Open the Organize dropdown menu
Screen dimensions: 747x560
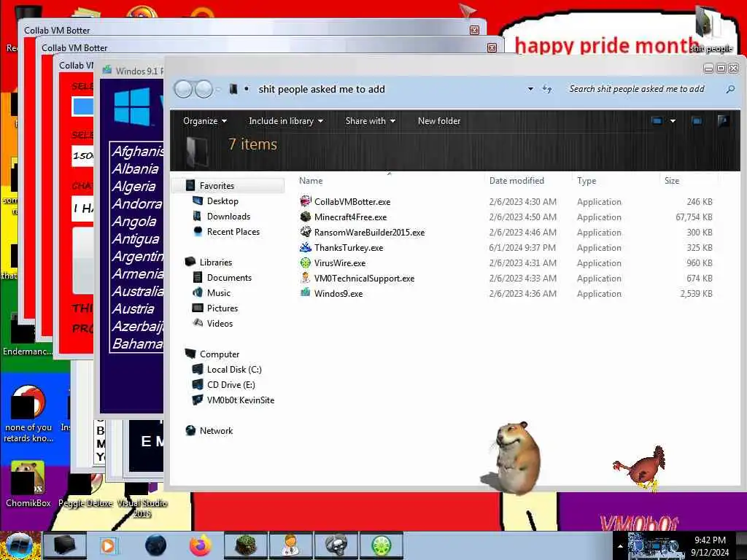(x=205, y=121)
